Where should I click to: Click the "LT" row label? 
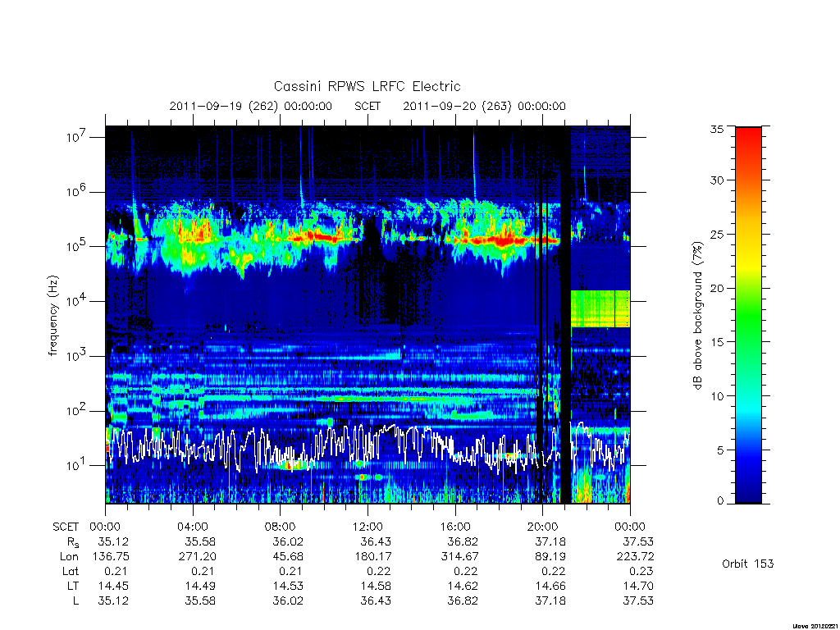click(x=73, y=586)
